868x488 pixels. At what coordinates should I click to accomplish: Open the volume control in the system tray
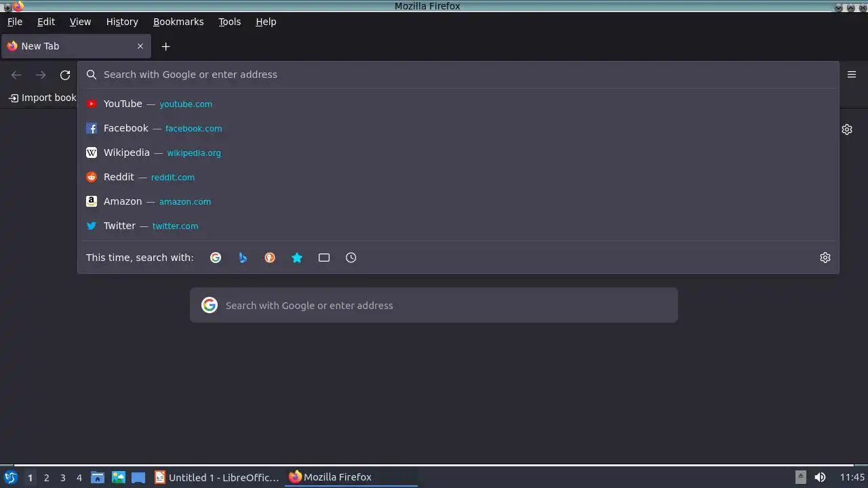click(x=820, y=477)
